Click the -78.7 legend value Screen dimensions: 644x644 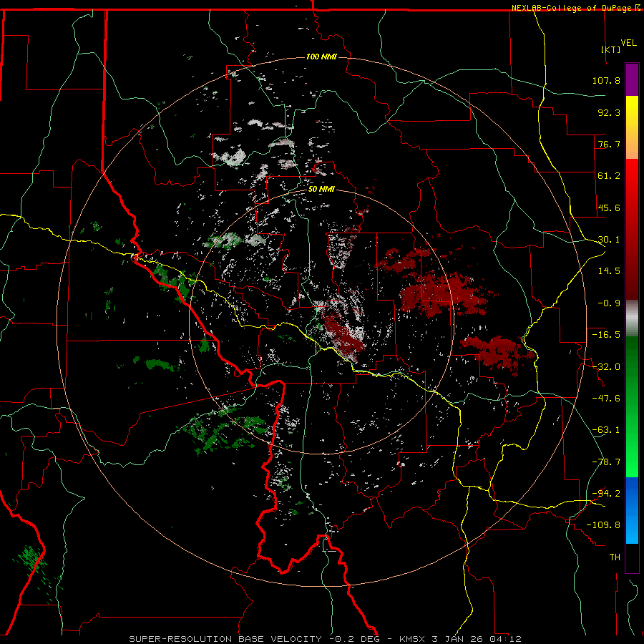pos(606,462)
